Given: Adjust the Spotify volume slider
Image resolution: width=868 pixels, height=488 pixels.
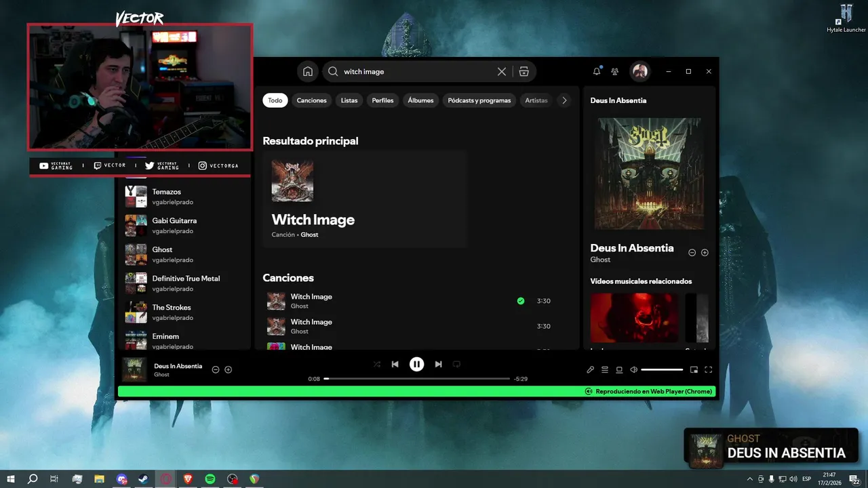Looking at the screenshot, I should (x=662, y=369).
